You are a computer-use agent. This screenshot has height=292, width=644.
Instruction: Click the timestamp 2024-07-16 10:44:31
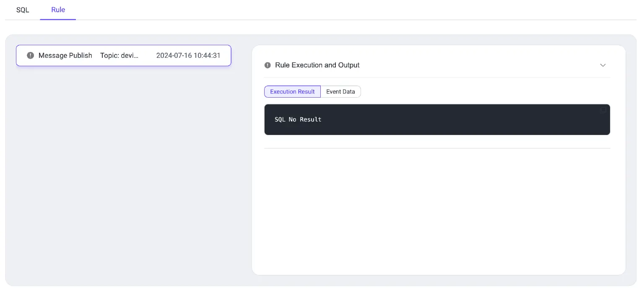click(x=188, y=55)
